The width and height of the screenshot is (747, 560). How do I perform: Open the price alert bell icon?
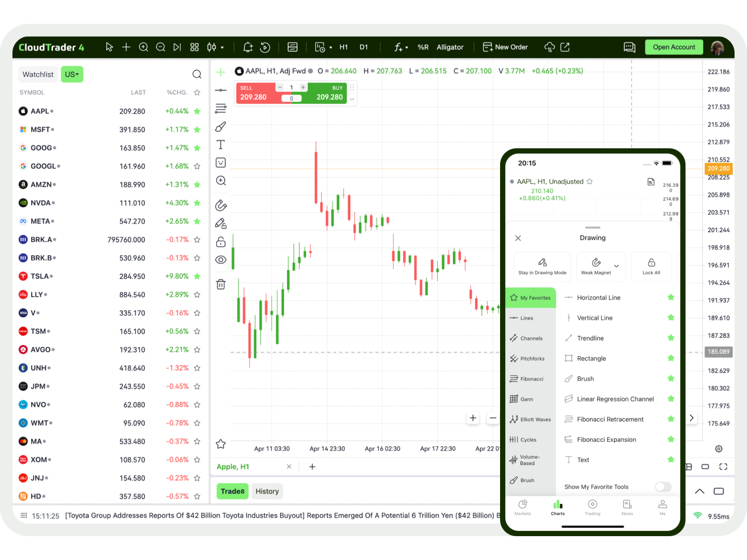click(248, 47)
